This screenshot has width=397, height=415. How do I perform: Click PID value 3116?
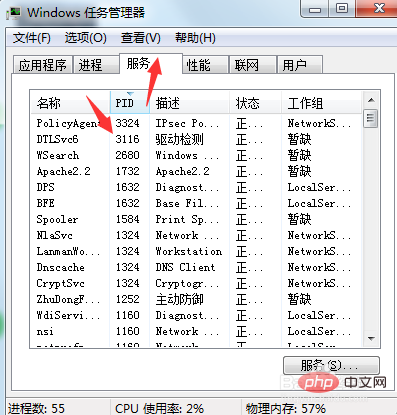127,139
